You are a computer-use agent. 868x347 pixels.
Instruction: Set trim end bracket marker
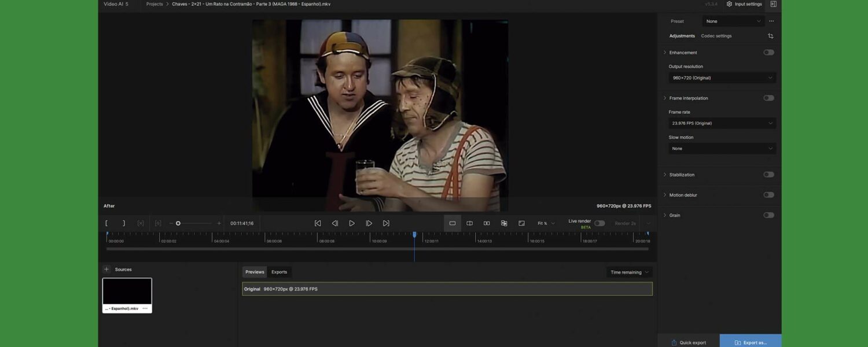coord(123,223)
